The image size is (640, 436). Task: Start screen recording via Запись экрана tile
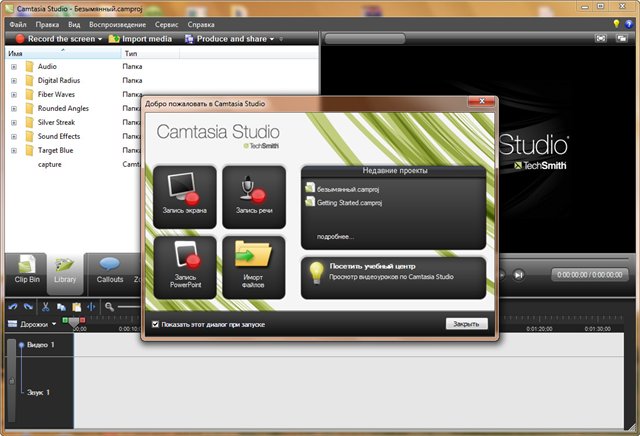[x=184, y=197]
